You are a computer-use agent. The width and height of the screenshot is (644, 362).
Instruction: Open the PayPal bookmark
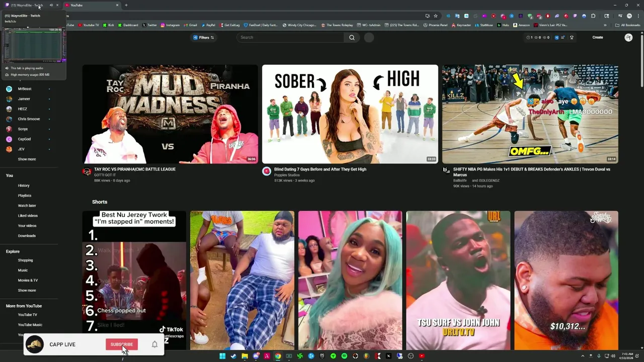pos(208,25)
